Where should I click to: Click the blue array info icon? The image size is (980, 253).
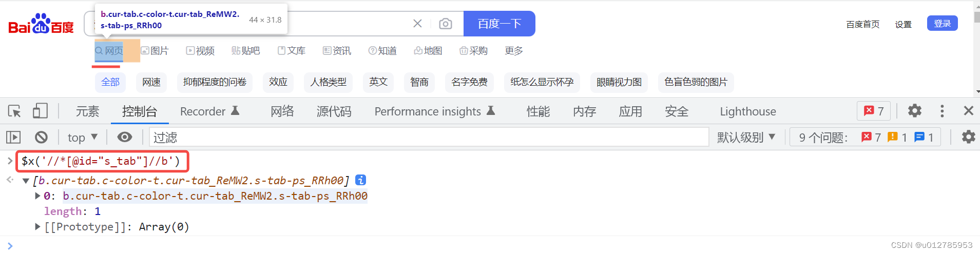(361, 180)
